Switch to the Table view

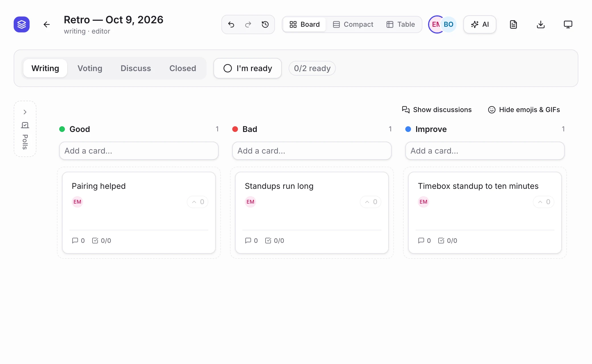401,24
